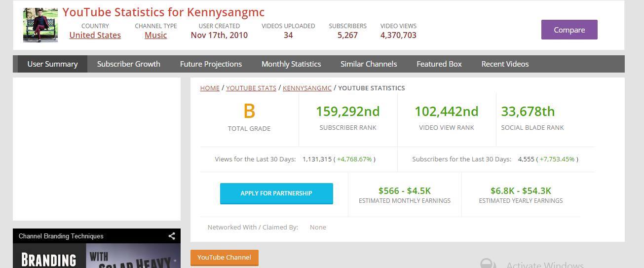The width and height of the screenshot is (644, 268).
Task: Select the 33,678th Social Blade rank
Action: tap(528, 112)
